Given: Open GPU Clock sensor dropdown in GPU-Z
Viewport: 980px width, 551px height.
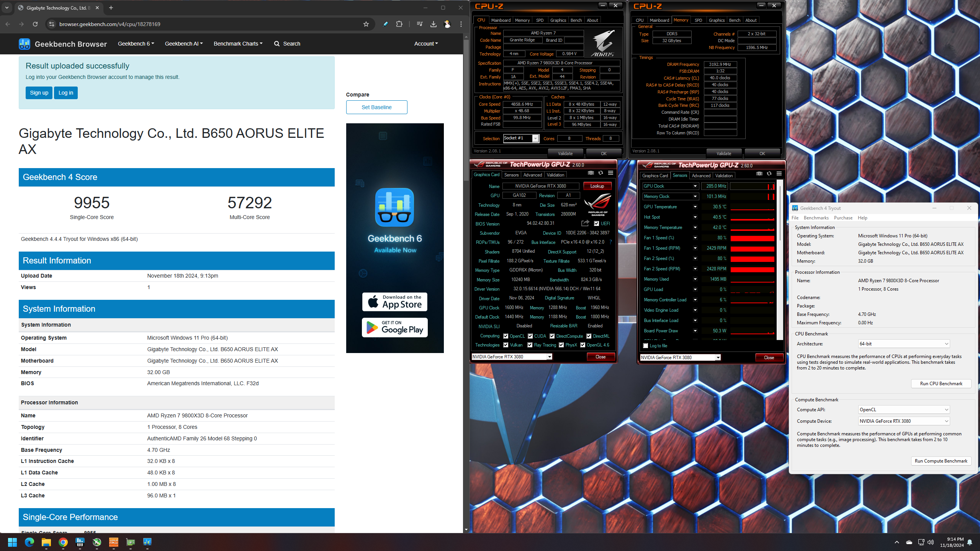Looking at the screenshot, I should pos(695,186).
